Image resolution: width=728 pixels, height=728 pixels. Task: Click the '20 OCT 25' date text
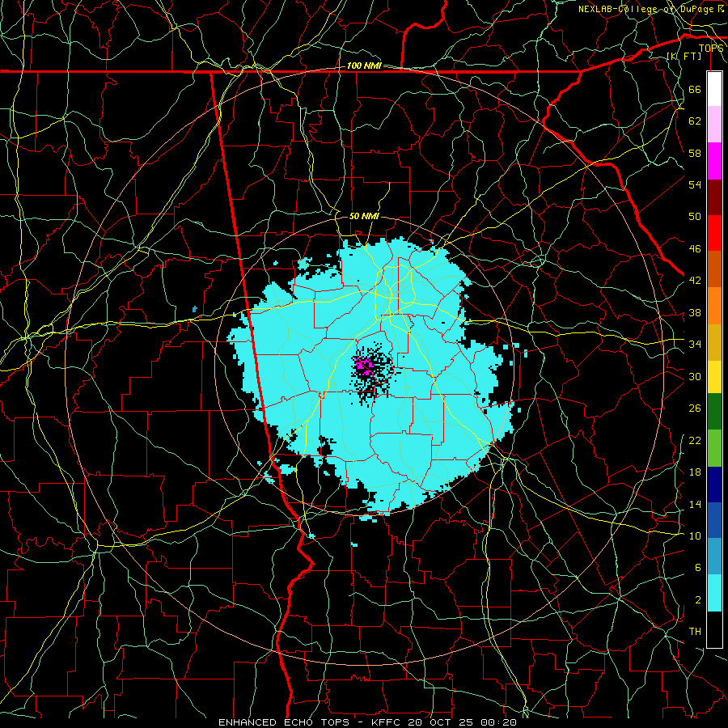tap(441, 722)
